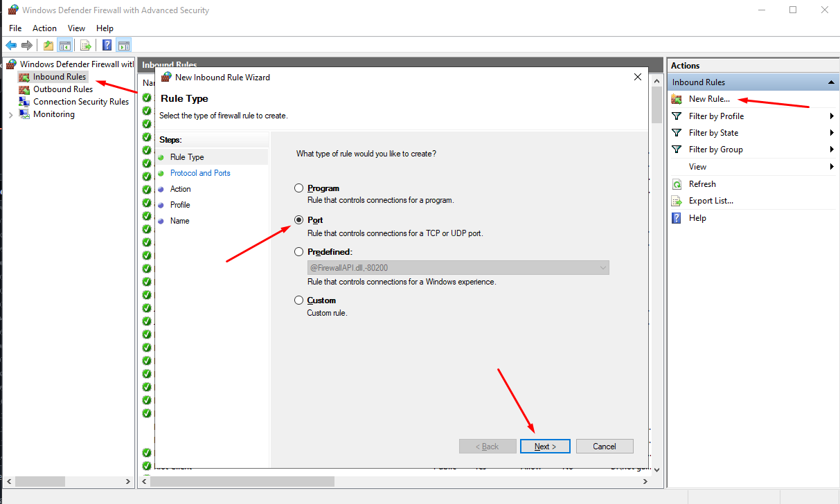Image resolution: width=840 pixels, height=504 pixels.
Task: Click the console tree scroll right arrow
Action: tap(129, 481)
